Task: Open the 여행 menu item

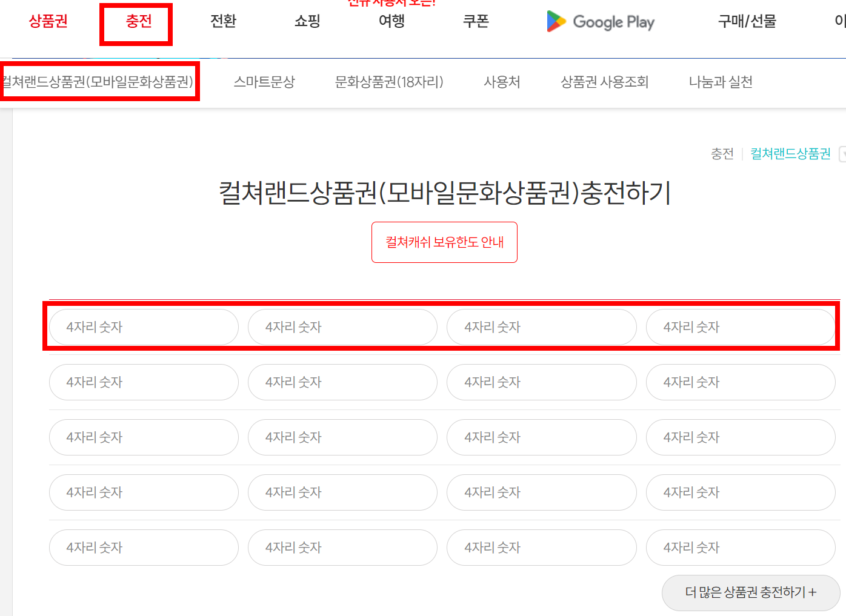Action: pyautogui.click(x=391, y=21)
